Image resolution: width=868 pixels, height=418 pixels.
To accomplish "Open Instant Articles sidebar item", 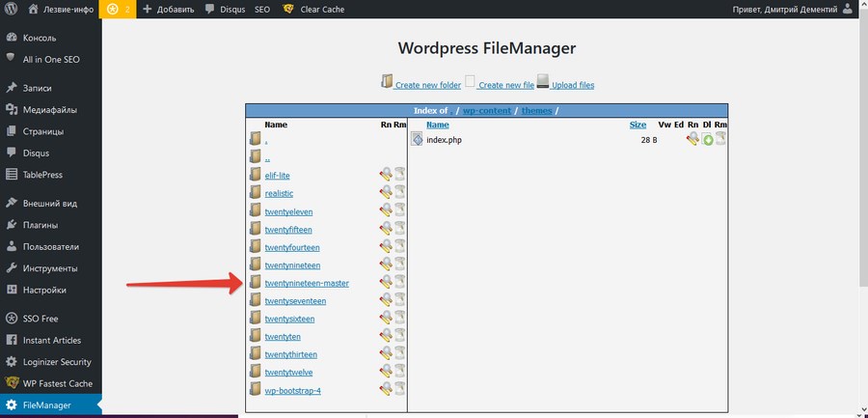I will [x=51, y=341].
